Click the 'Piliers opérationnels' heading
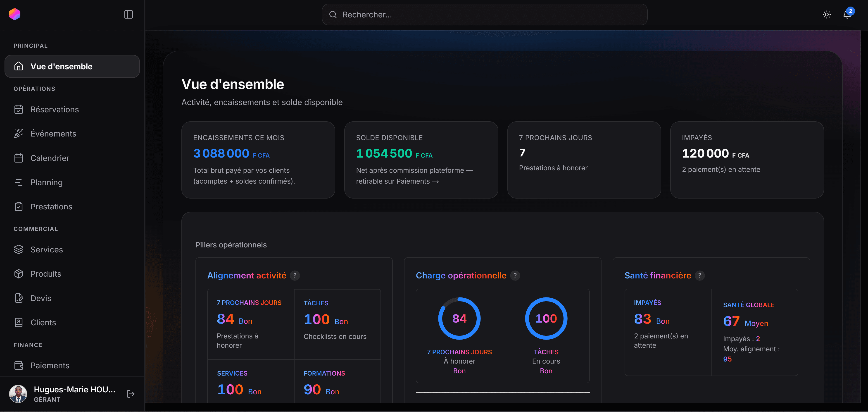The height and width of the screenshot is (412, 868). click(231, 245)
